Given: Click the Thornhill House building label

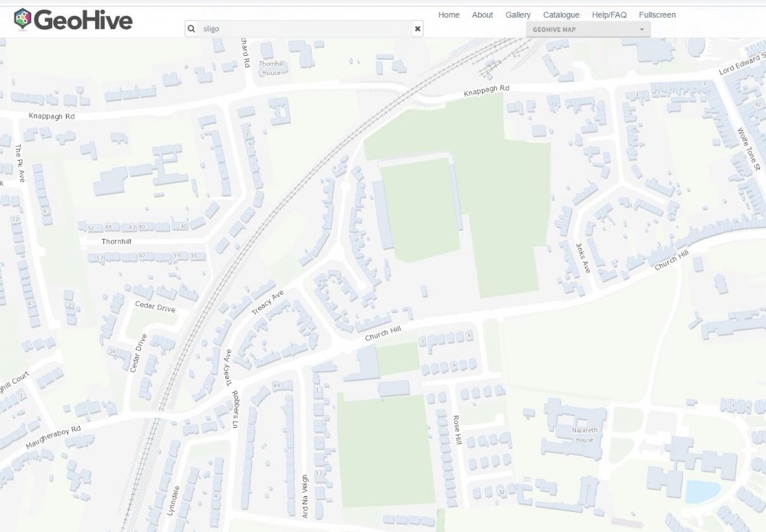Looking at the screenshot, I should 272,69.
